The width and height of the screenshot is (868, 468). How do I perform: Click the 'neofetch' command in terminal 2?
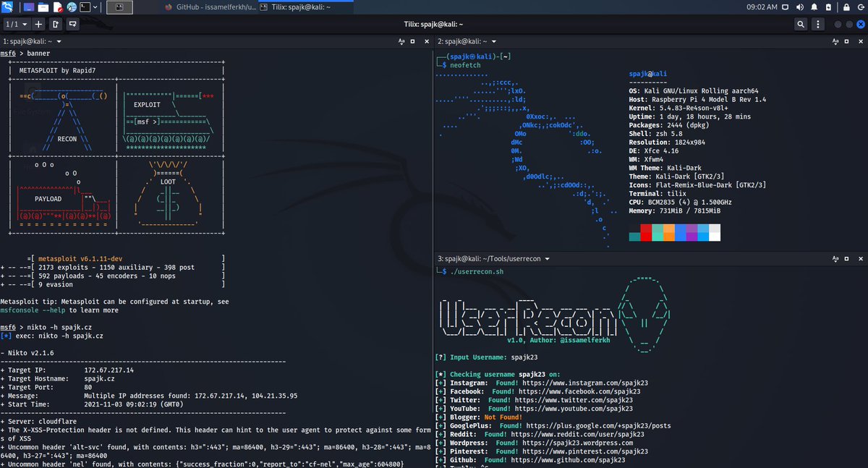click(x=464, y=65)
